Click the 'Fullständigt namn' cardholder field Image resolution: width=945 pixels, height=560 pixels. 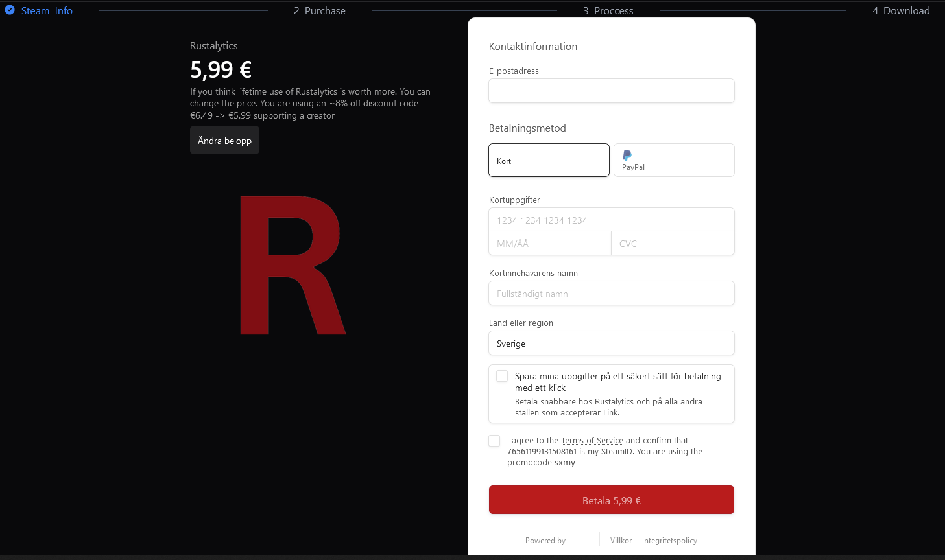click(x=610, y=293)
